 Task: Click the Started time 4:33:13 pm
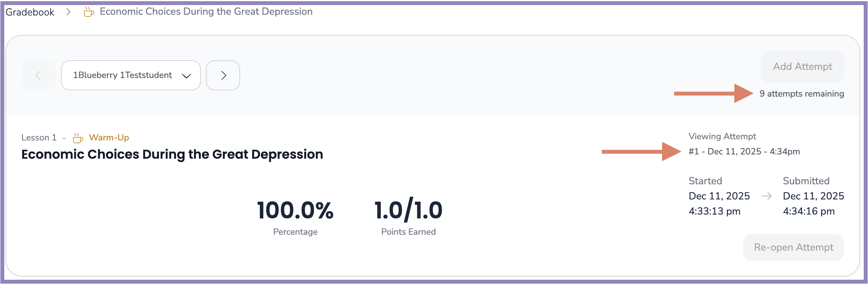714,211
